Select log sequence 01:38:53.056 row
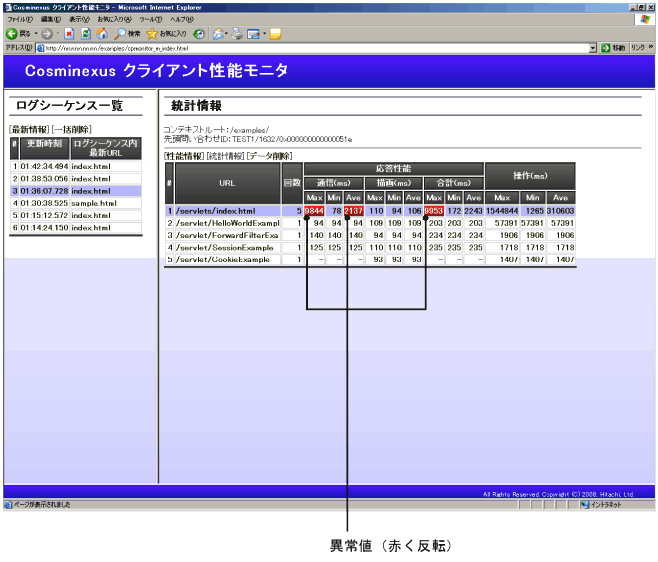658x562 pixels. 76,178
